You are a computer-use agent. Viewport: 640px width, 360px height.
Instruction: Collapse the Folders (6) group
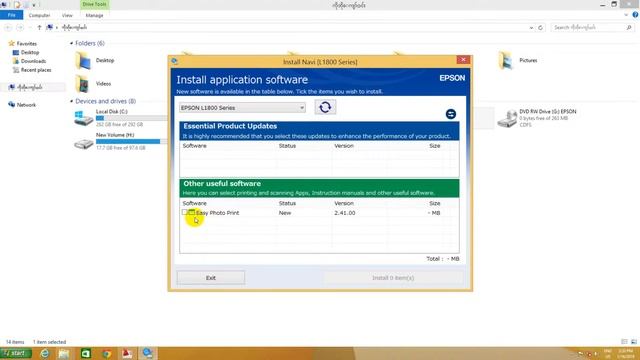coord(71,43)
